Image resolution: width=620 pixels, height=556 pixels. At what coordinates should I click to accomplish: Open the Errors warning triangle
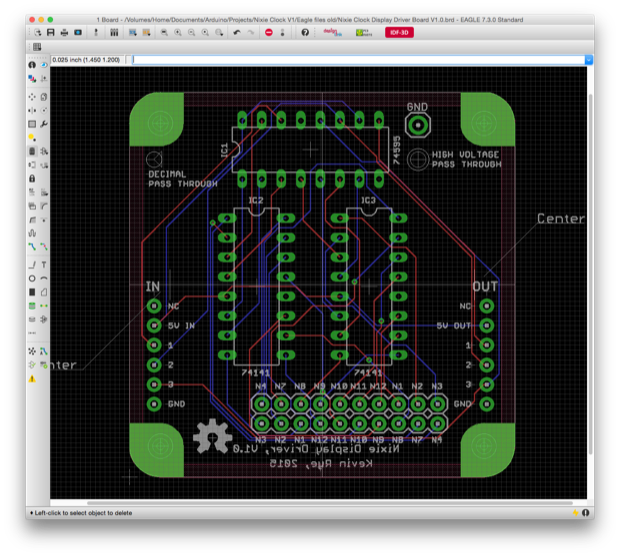pyautogui.click(x=32, y=379)
